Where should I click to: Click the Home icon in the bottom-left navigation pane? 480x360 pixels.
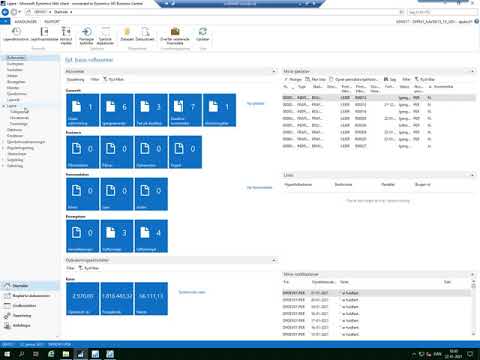[x=7, y=286]
